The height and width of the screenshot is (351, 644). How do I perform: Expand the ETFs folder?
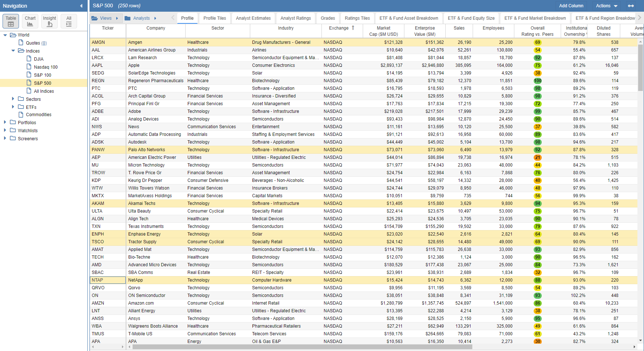[x=13, y=107]
